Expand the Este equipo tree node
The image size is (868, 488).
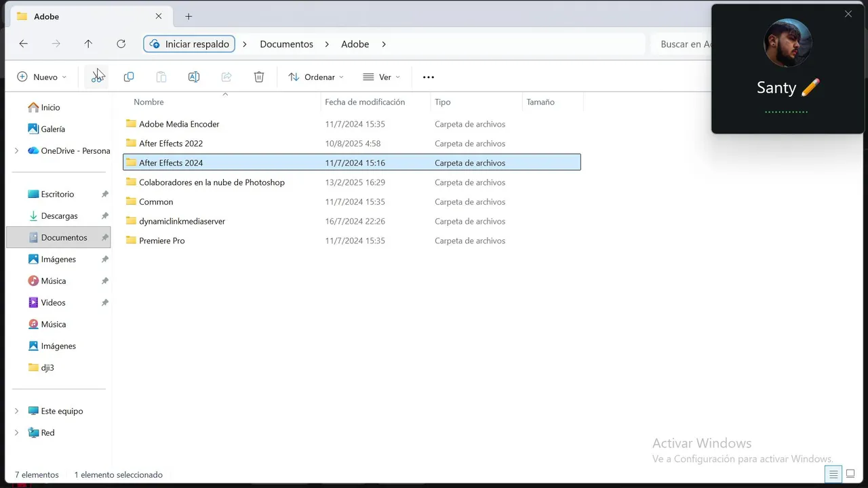tap(17, 411)
